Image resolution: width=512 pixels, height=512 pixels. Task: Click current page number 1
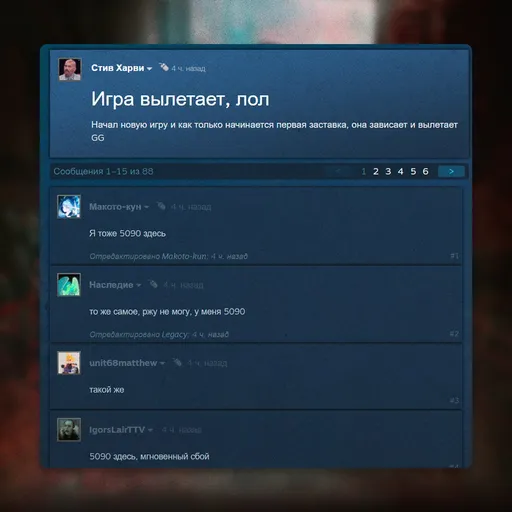[x=364, y=171]
